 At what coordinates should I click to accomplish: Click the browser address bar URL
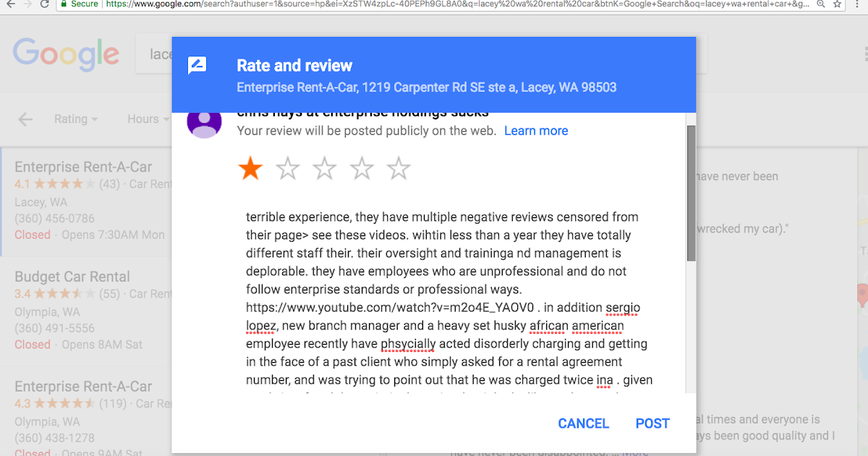(x=434, y=4)
